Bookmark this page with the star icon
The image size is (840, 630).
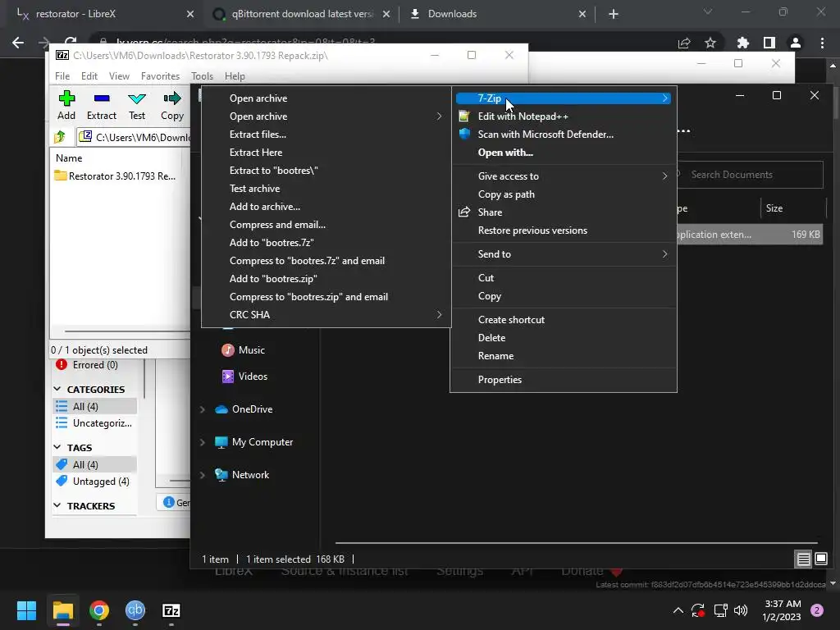point(710,43)
